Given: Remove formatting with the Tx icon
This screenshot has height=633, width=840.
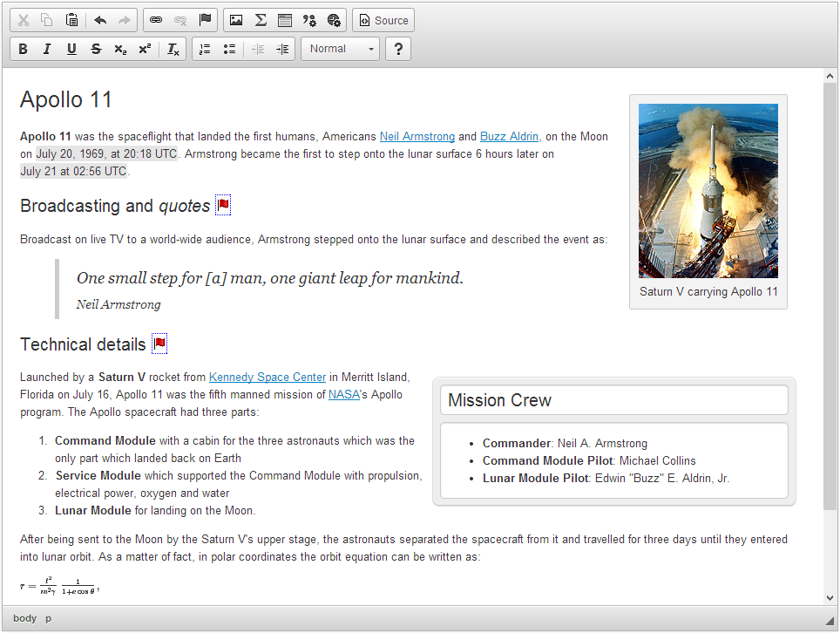Looking at the screenshot, I should [173, 49].
